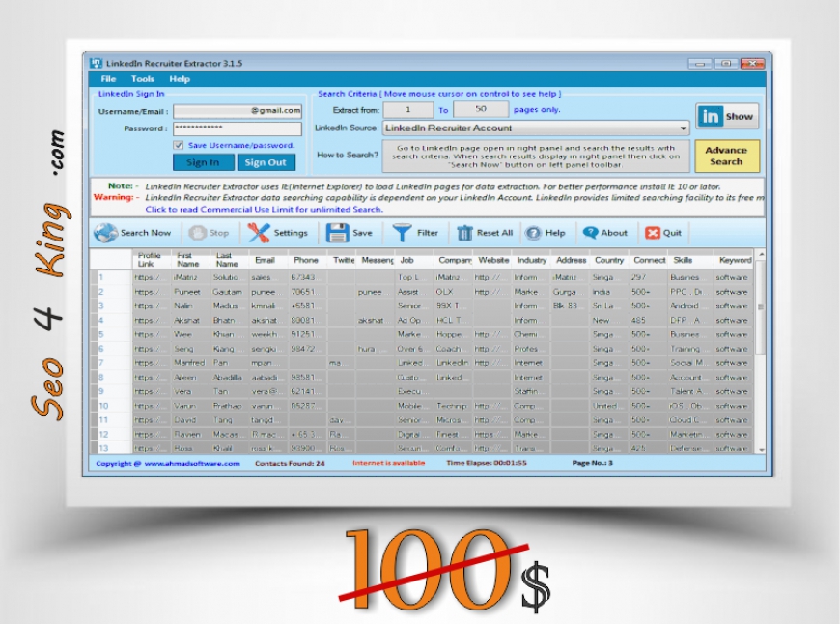The width and height of the screenshot is (840, 624).
Task: Click the scrollbar down arrow
Action: (761, 450)
